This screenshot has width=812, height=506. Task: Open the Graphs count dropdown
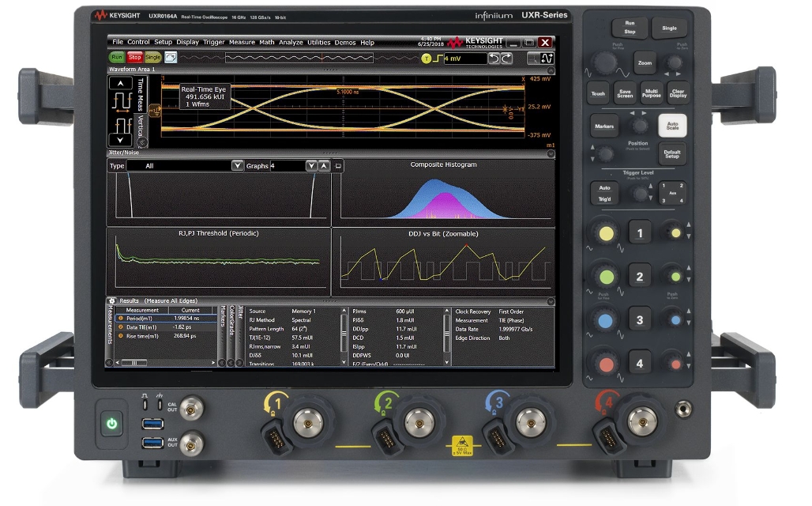point(311,166)
